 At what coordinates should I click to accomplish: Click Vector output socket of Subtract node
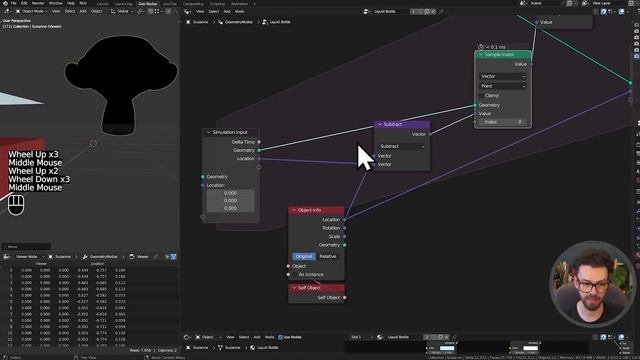[x=430, y=134]
